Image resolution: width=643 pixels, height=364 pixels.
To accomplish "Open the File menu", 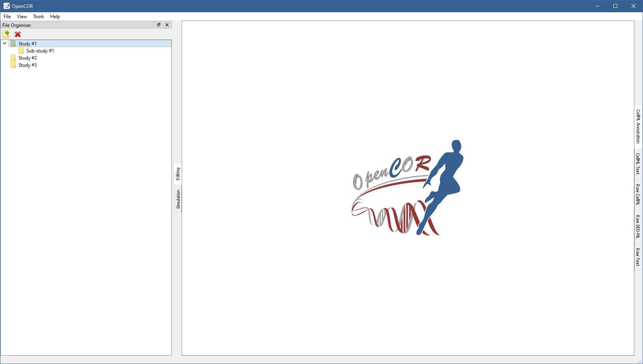I will point(7,17).
